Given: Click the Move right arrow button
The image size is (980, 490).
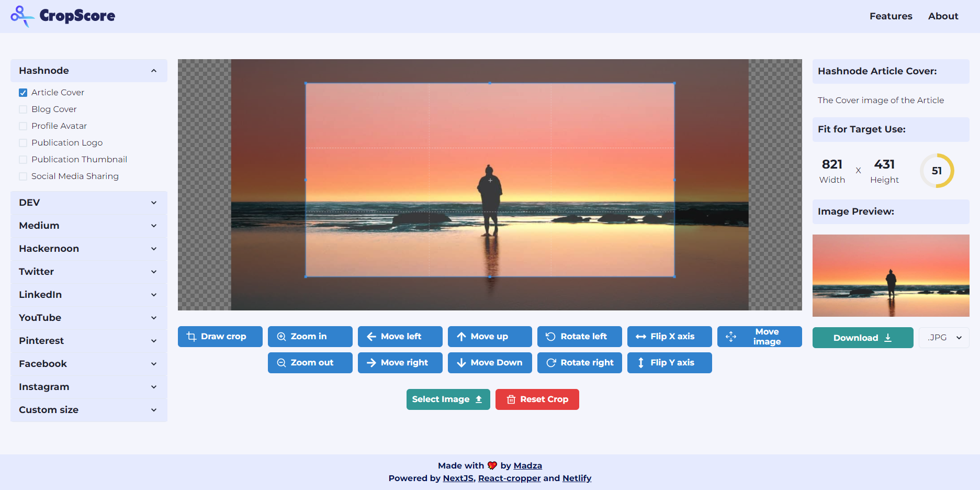Looking at the screenshot, I should pos(400,363).
